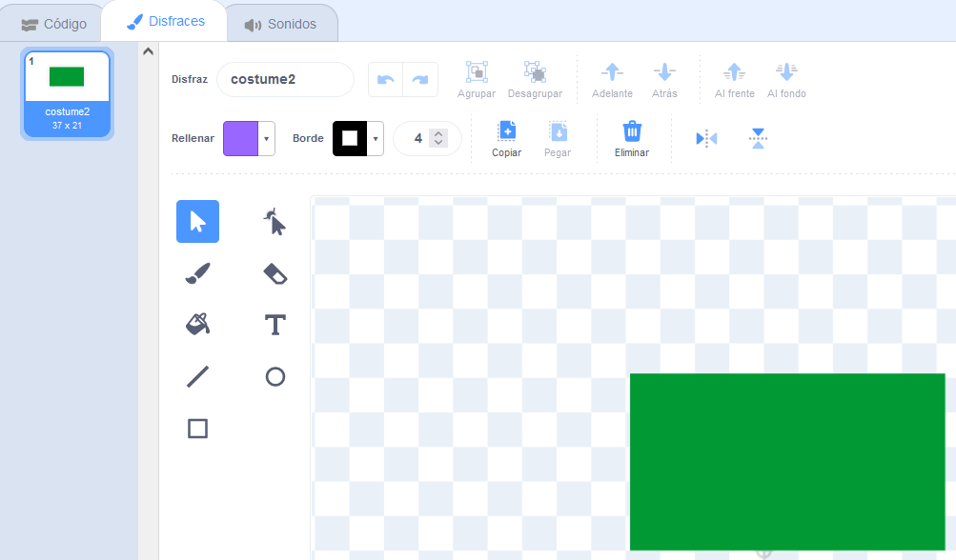
Task: Select the Brush tool
Action: [197, 274]
